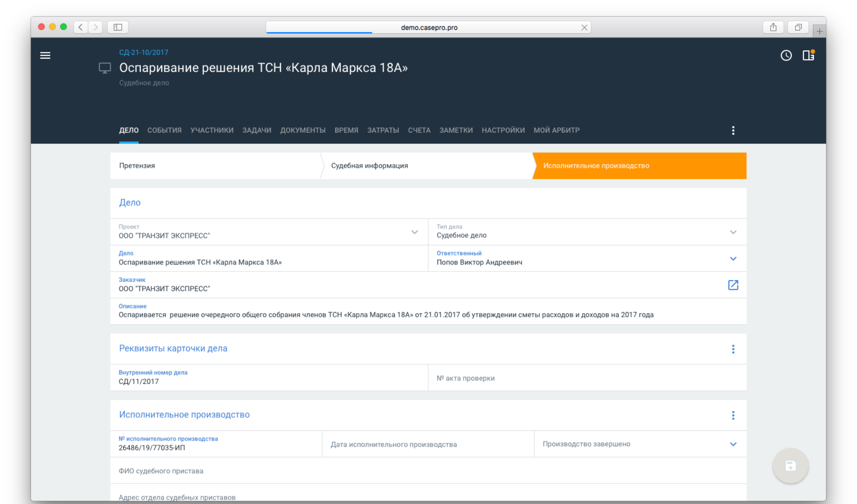Expand the Тип дела dropdown

(x=733, y=232)
